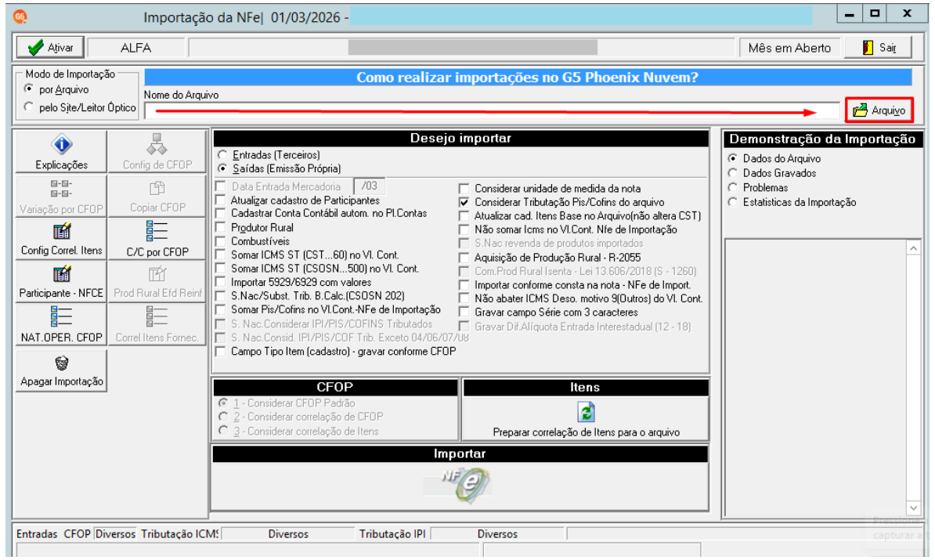Screen dimensions: 935x560
Task: Click 'Tributação IPI' status bar label
Action: click(392, 534)
